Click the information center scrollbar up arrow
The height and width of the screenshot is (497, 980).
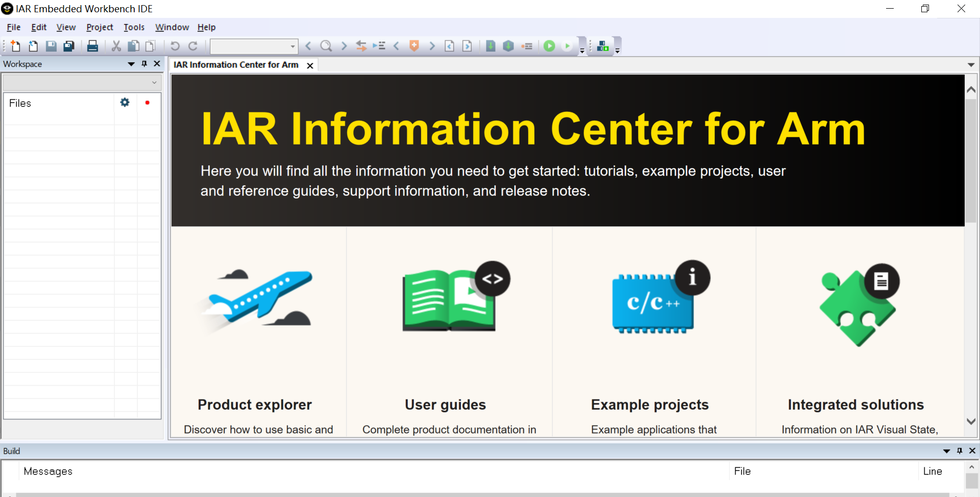point(971,90)
